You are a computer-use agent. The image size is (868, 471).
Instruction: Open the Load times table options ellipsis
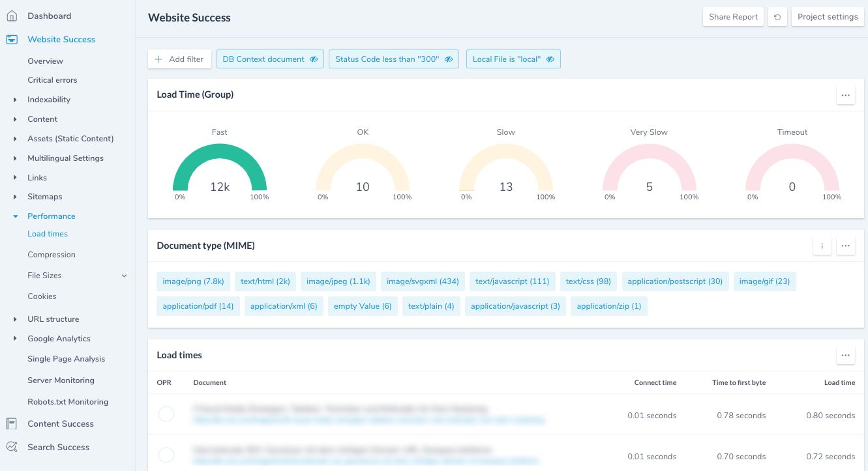point(846,356)
